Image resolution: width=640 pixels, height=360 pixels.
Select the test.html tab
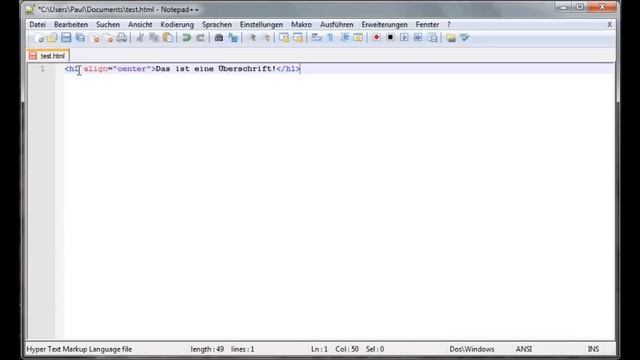pos(48,56)
